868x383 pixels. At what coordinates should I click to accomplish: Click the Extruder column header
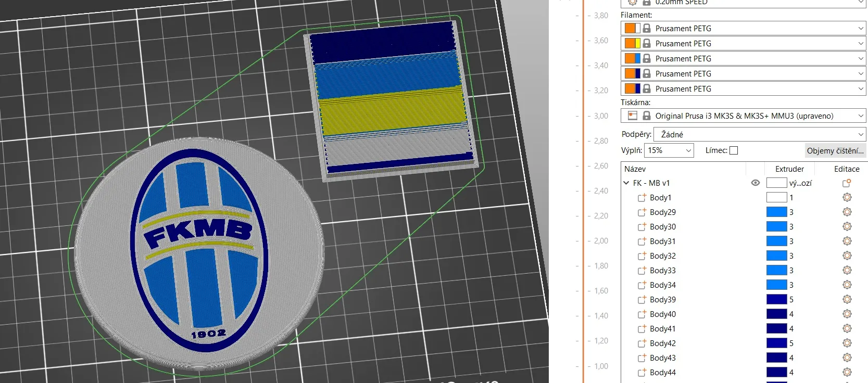click(789, 169)
